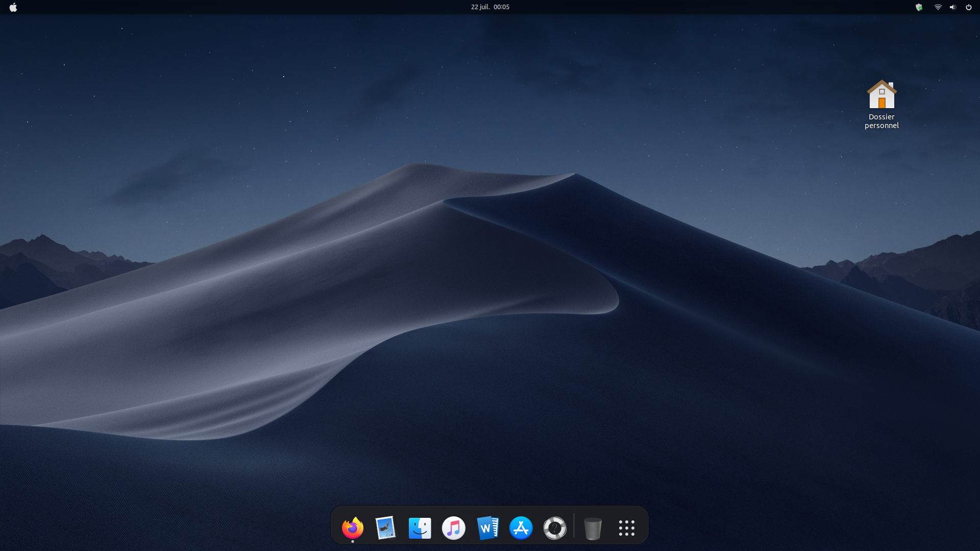Viewport: 980px width, 551px height.
Task: Open the Word document editor icon
Action: click(487, 528)
